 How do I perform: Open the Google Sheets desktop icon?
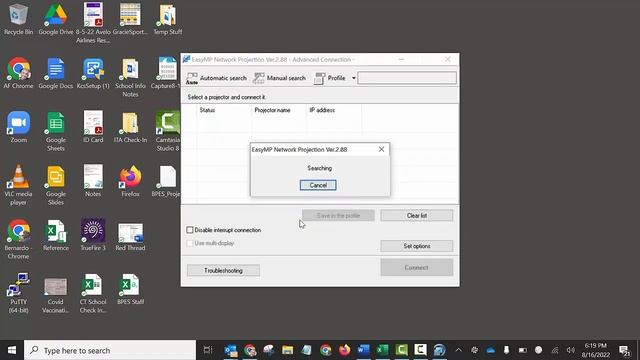[56, 131]
